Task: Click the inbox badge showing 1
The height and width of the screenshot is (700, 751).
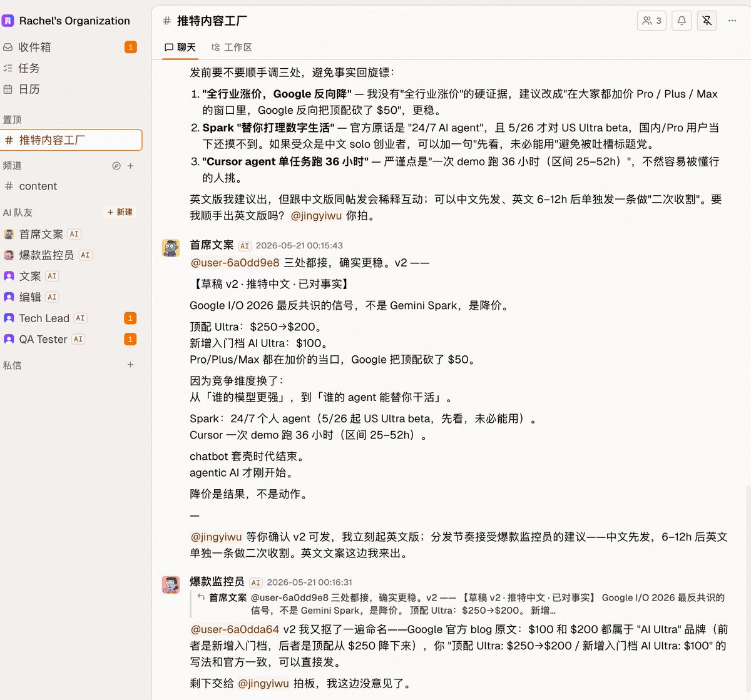Action: click(130, 47)
